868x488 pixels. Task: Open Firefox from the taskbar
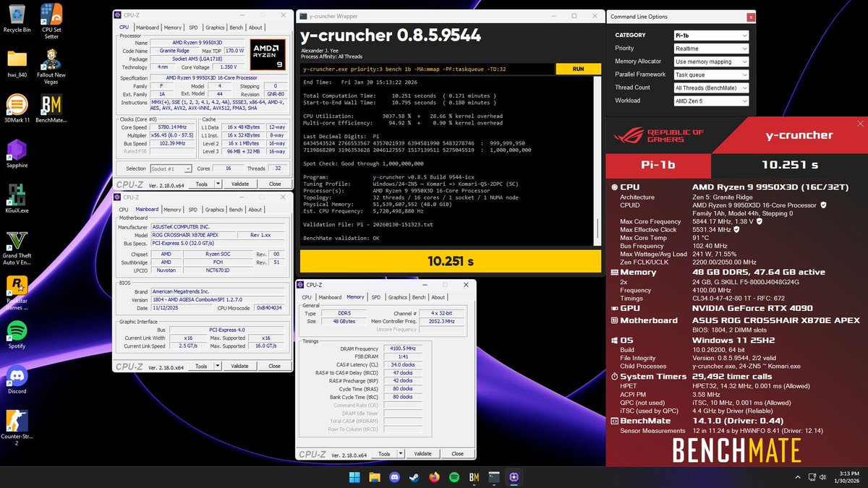click(434, 477)
